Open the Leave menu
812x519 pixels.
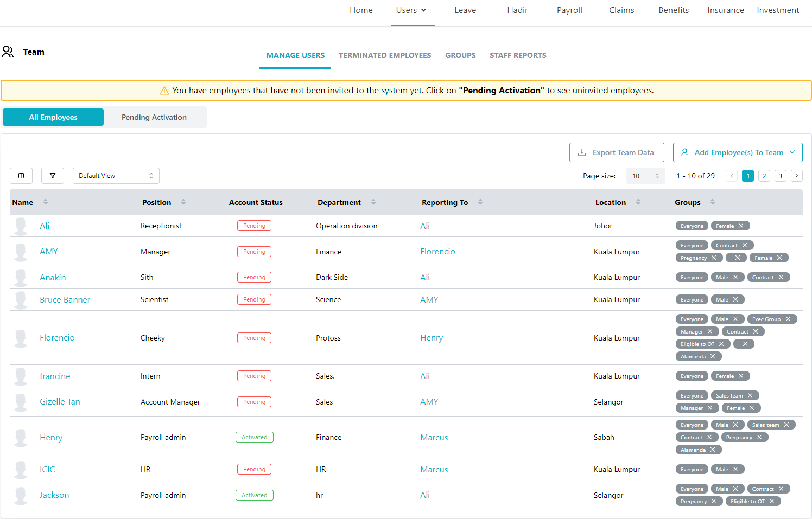pyautogui.click(x=465, y=10)
